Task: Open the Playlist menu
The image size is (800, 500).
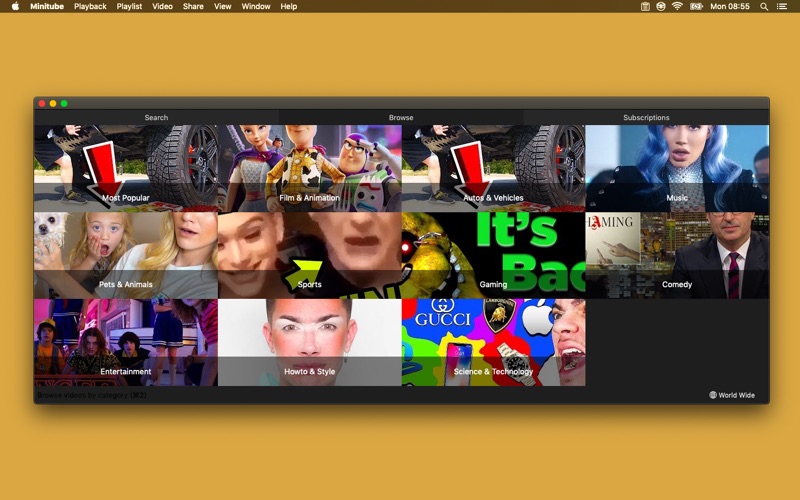Action: pyautogui.click(x=129, y=6)
